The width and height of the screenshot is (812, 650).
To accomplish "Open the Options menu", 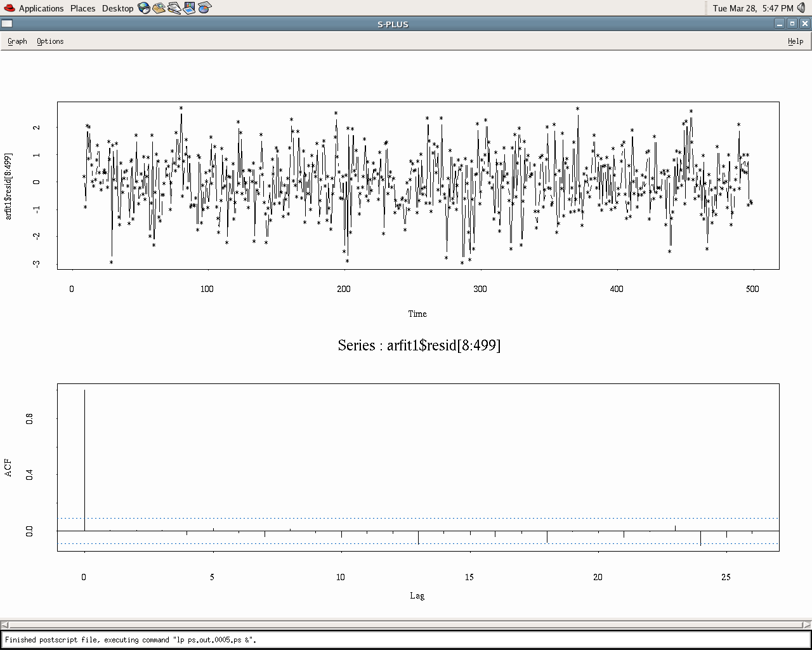I will coord(50,41).
